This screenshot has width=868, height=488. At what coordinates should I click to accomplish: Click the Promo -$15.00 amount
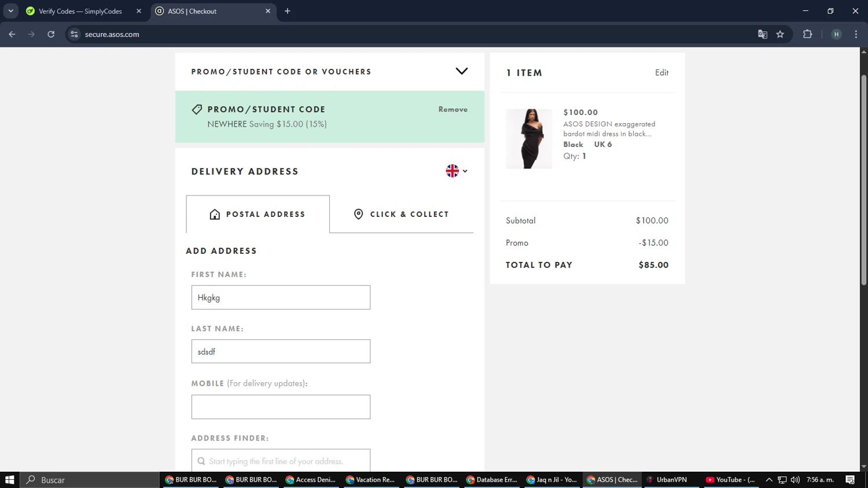654,243
